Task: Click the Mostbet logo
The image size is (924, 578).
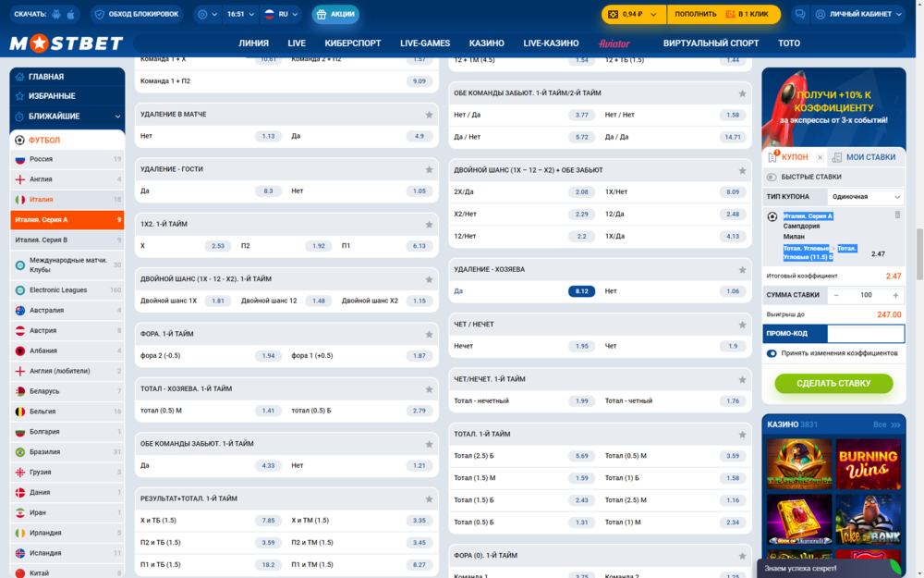Action: tap(66, 43)
